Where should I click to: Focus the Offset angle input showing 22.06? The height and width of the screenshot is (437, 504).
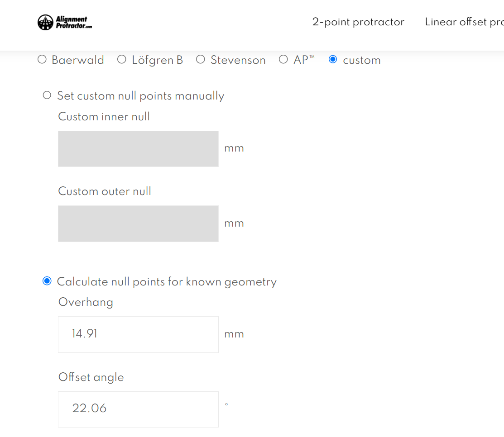tap(138, 409)
